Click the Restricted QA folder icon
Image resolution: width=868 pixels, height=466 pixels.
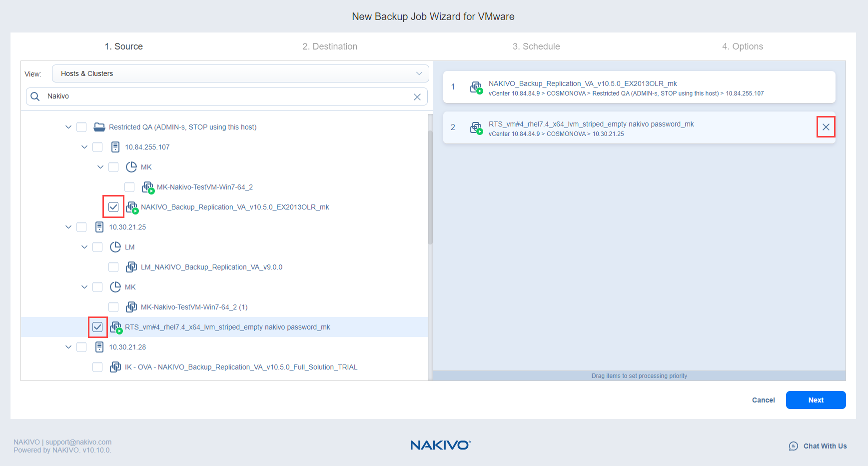pyautogui.click(x=99, y=127)
